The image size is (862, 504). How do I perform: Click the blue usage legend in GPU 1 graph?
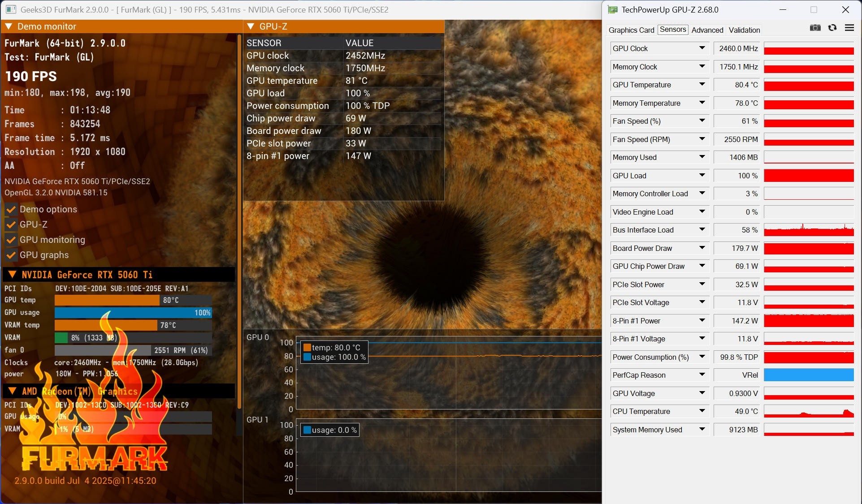point(307,430)
